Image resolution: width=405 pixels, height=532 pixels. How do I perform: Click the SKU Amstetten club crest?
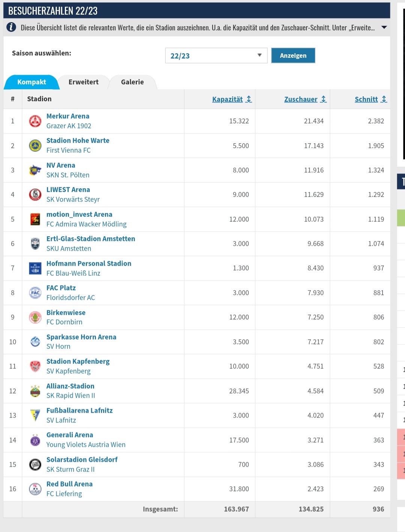pyautogui.click(x=35, y=244)
